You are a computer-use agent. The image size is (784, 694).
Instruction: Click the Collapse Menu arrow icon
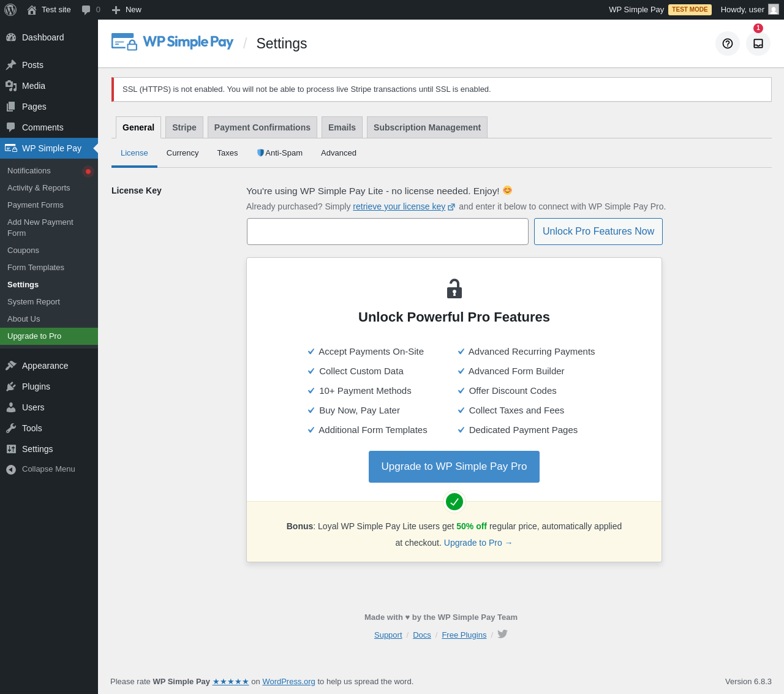[x=11, y=469]
